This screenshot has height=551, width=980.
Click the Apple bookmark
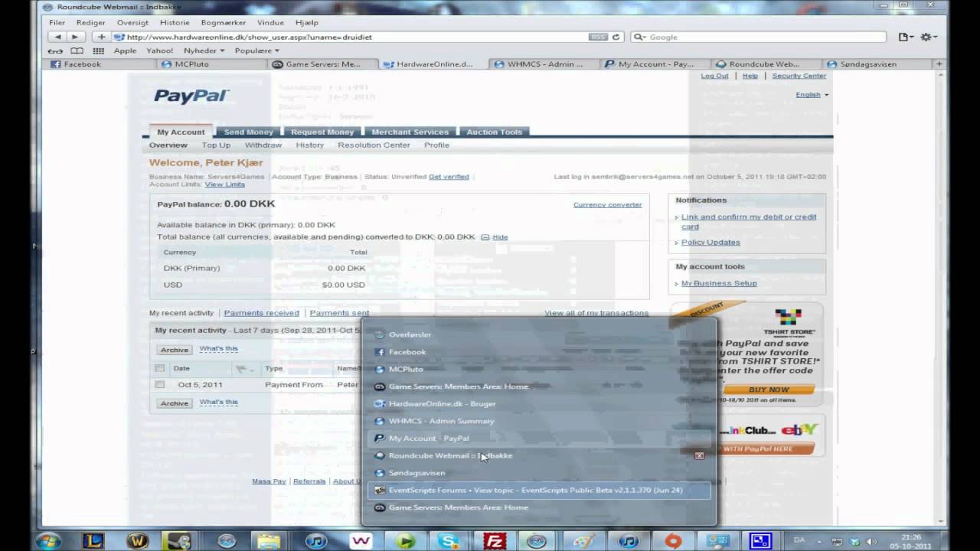(x=125, y=51)
